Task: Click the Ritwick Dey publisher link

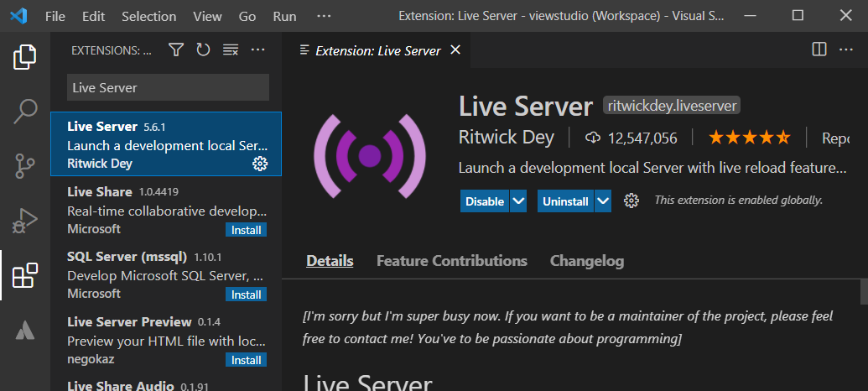Action: [x=506, y=138]
